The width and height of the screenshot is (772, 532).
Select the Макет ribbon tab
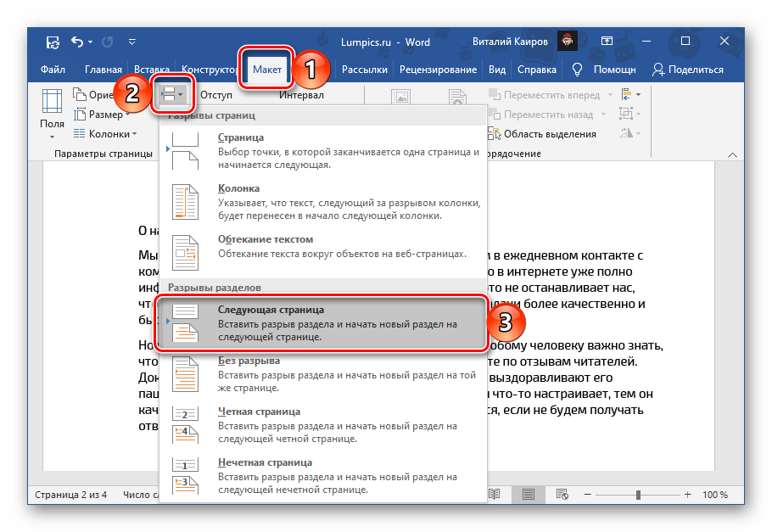pyautogui.click(x=267, y=70)
